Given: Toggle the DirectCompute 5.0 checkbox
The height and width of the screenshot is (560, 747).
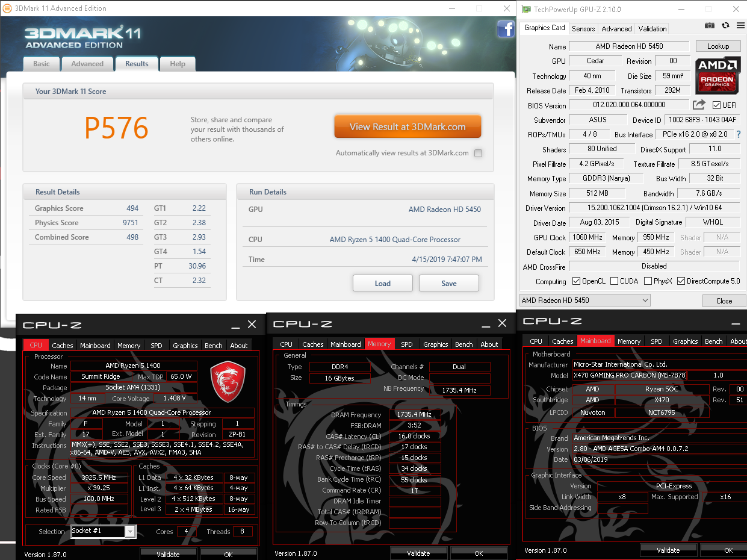Looking at the screenshot, I should pos(681,281).
